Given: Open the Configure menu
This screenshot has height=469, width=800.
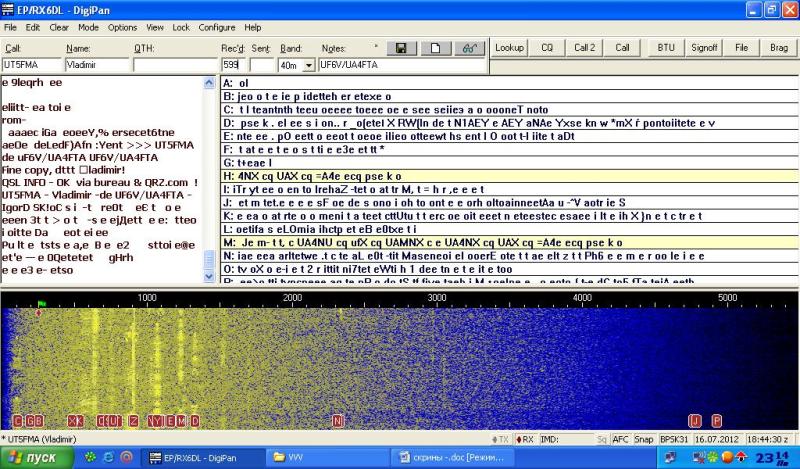Looking at the screenshot, I should (x=217, y=28).
